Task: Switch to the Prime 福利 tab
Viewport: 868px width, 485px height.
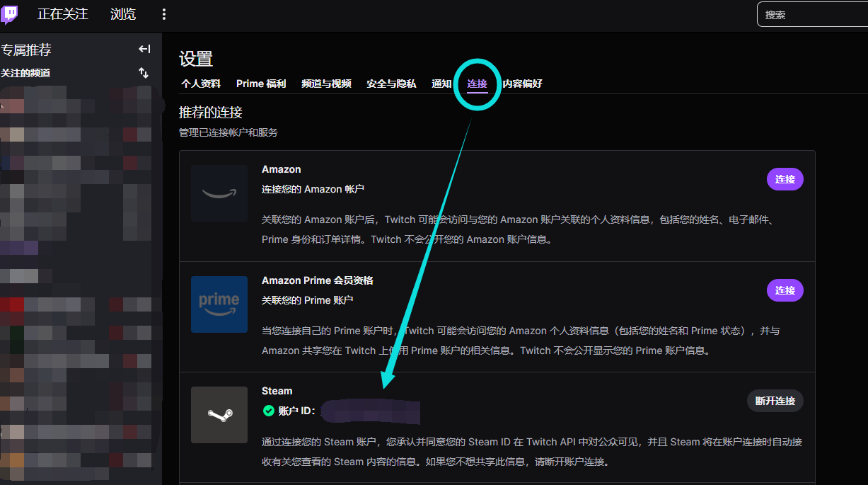Action: click(x=261, y=84)
